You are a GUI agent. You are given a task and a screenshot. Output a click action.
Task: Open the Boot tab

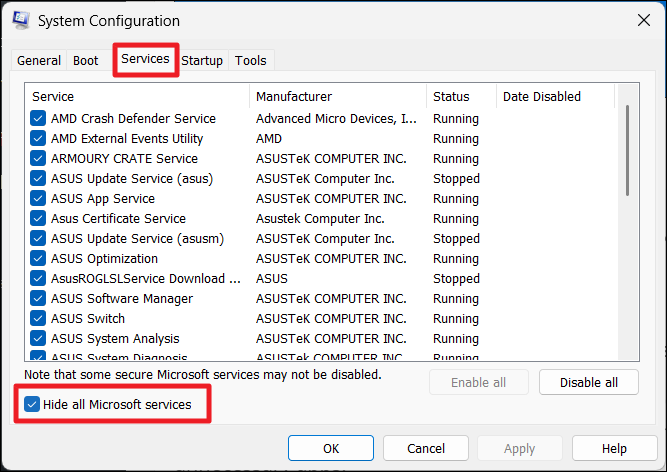pos(86,61)
